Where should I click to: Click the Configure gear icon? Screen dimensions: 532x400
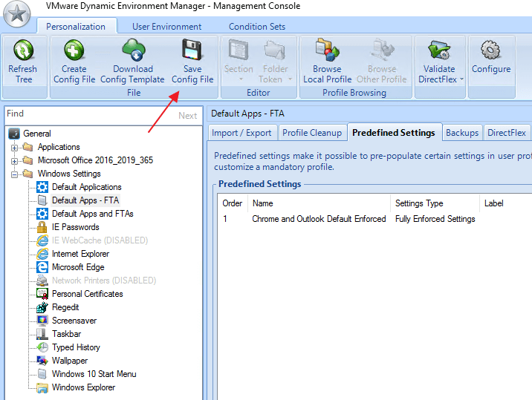(490, 51)
